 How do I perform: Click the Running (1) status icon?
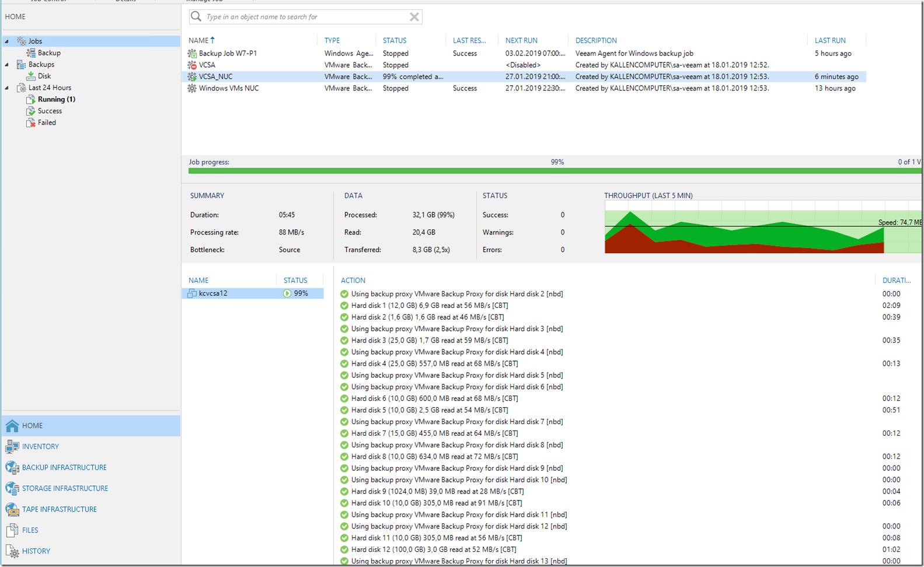point(31,99)
